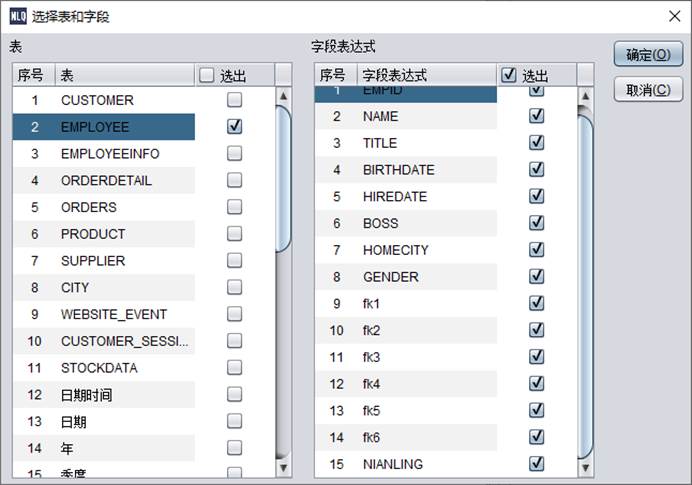Check the CUSTOMER table checkbox
Screen dimensions: 692x485
click(x=234, y=100)
